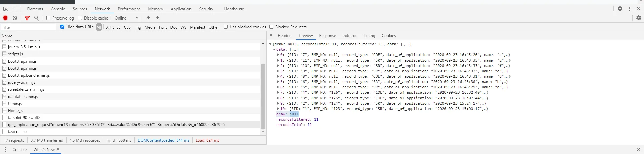644x154 pixels.
Task: Select the scripts.js request
Action: coord(130,54)
